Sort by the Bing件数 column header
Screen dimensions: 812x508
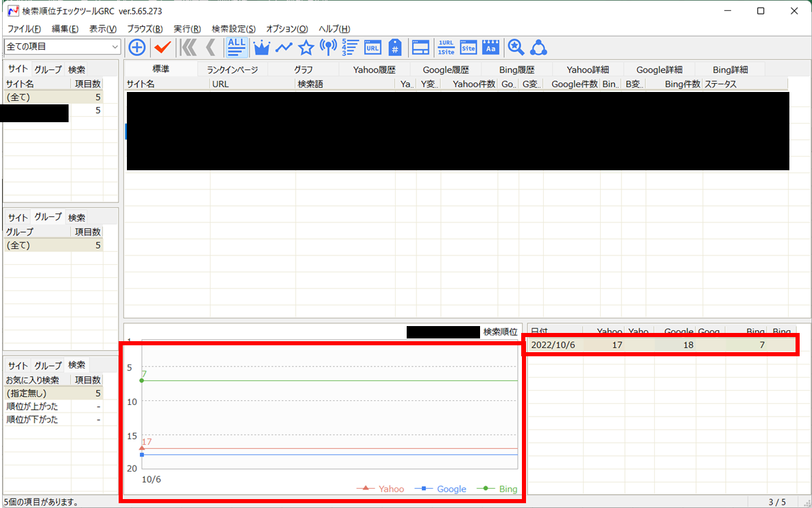pos(674,84)
